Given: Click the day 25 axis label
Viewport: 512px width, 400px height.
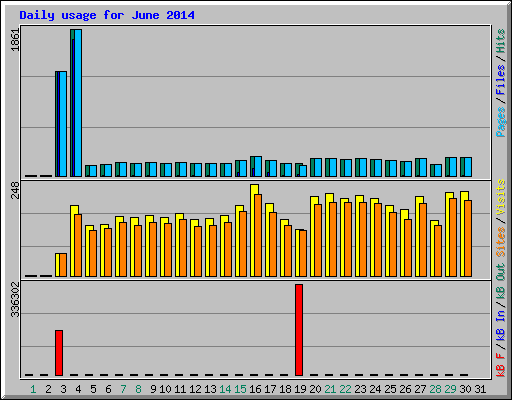Looking at the screenshot, I should click(390, 389).
